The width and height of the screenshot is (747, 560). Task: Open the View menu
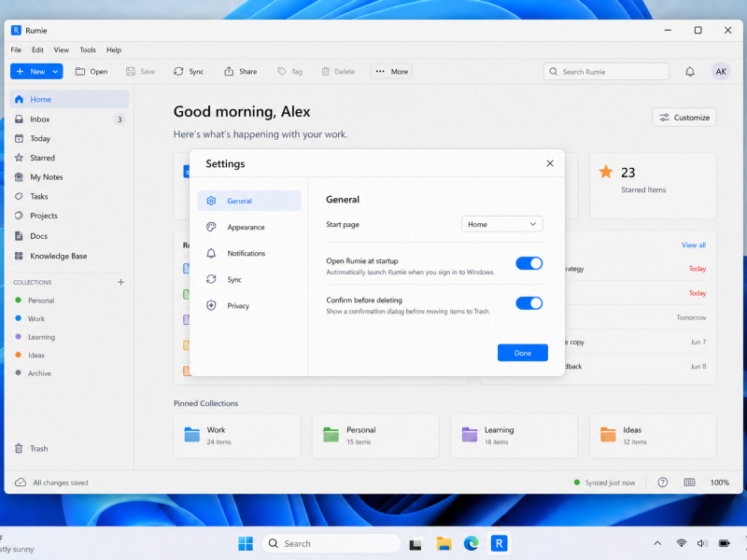click(x=61, y=49)
